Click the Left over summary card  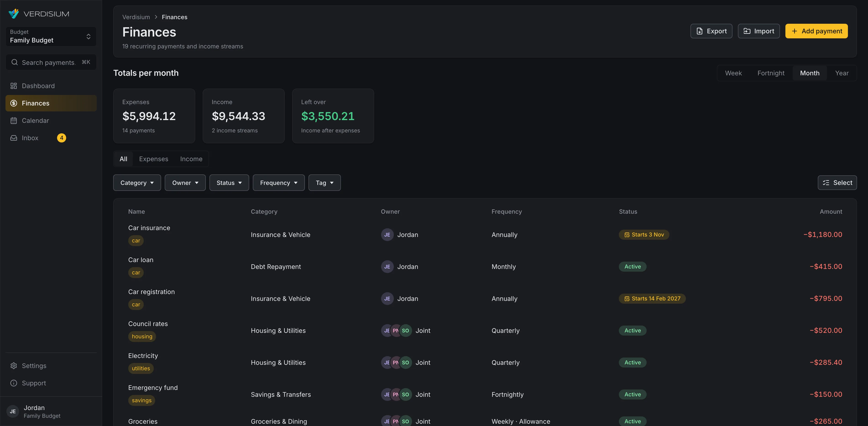pyautogui.click(x=333, y=116)
